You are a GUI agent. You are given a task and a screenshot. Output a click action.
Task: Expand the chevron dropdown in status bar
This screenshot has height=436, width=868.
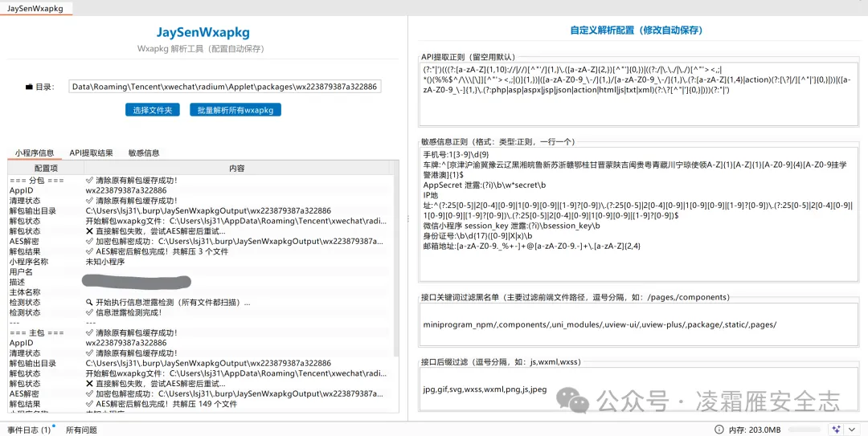(x=852, y=430)
